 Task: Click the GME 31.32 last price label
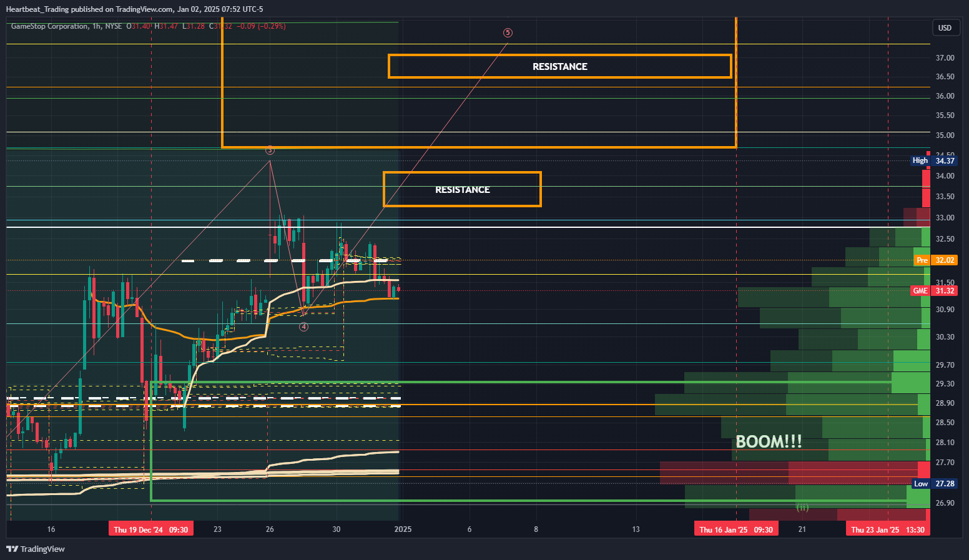(933, 291)
